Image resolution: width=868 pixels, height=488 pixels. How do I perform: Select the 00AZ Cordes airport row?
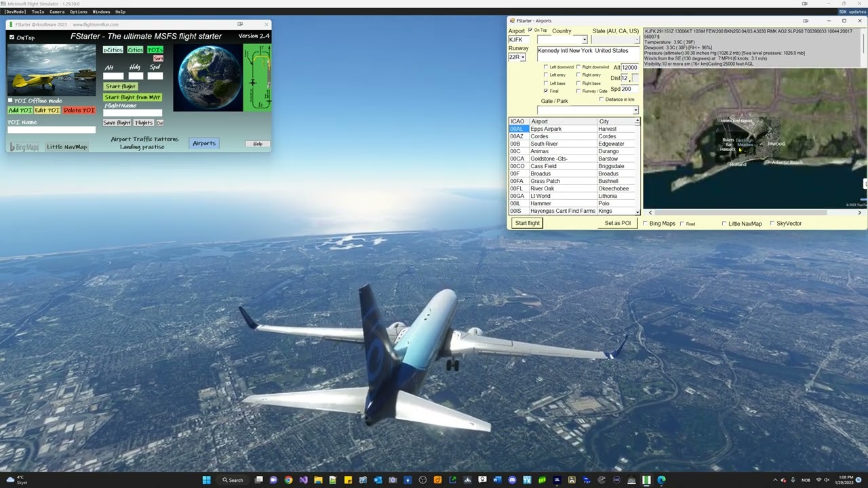click(x=573, y=136)
